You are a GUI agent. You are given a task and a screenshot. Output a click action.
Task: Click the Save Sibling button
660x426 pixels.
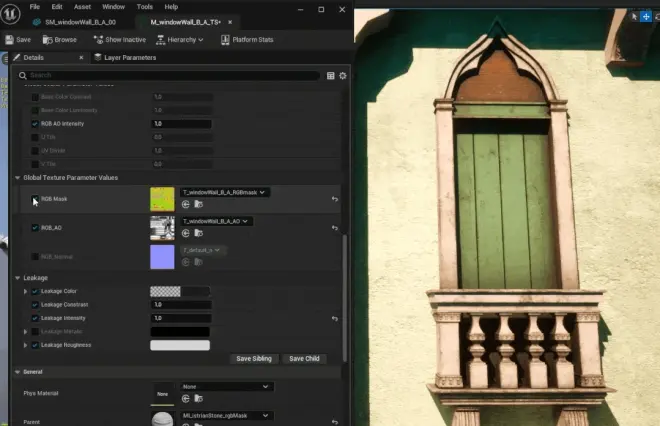pos(254,359)
